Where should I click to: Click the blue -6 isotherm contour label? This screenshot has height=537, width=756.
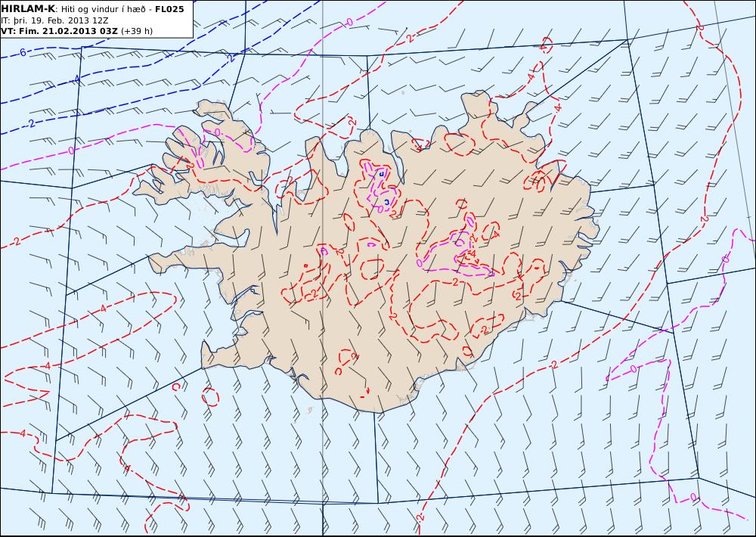(22, 53)
